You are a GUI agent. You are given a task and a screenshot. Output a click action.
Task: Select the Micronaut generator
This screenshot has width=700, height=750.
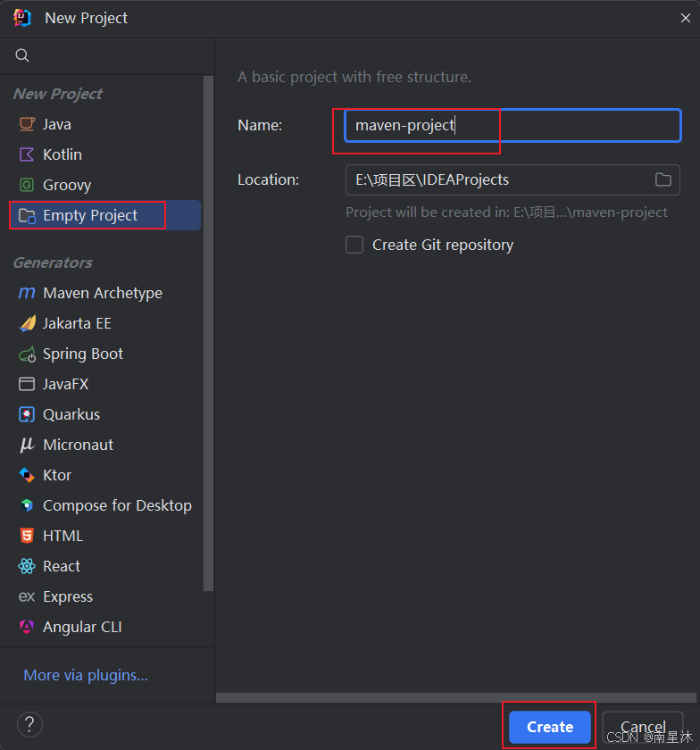104,445
